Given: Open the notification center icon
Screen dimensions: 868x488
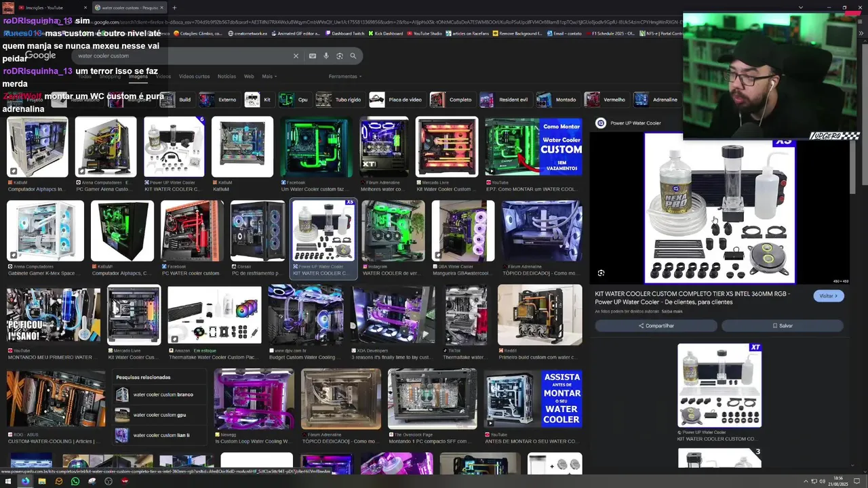Looking at the screenshot, I should pos(857,481).
